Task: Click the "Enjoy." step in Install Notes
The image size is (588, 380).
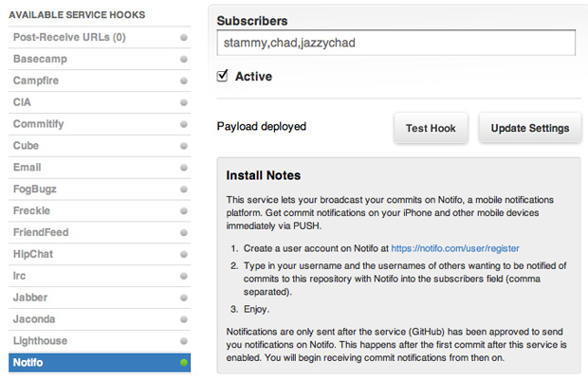Action: pyautogui.click(x=256, y=309)
